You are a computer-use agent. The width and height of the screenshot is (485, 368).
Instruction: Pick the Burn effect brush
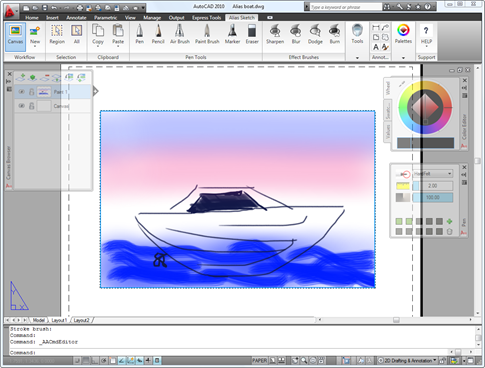pos(335,34)
